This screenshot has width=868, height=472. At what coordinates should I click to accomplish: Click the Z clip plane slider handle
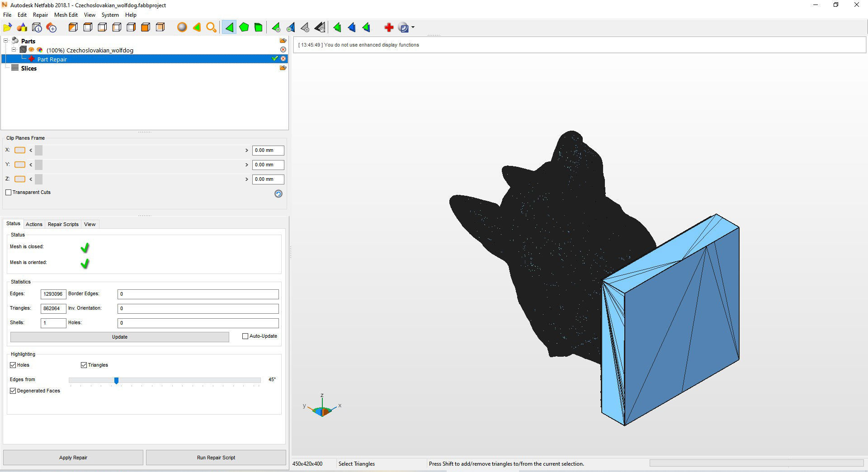[38, 179]
